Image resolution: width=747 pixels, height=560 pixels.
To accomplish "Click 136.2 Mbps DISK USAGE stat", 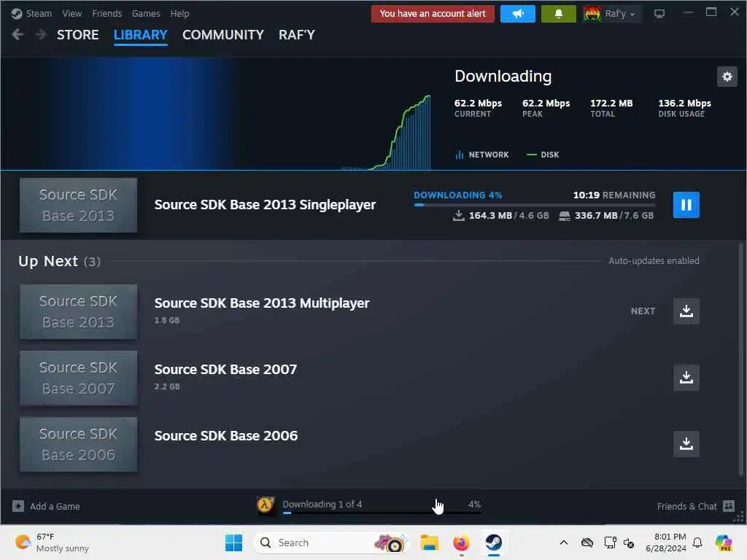I will tap(684, 108).
